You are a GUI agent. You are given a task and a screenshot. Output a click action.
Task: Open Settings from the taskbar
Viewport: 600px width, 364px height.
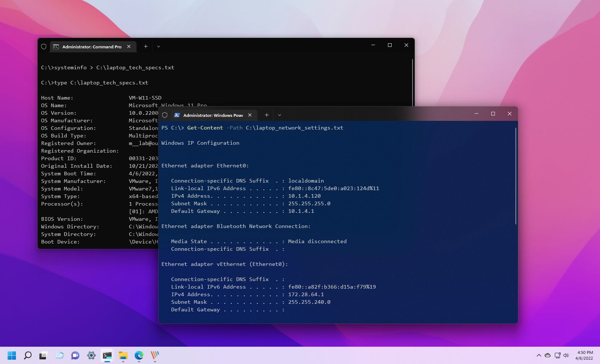click(91, 355)
